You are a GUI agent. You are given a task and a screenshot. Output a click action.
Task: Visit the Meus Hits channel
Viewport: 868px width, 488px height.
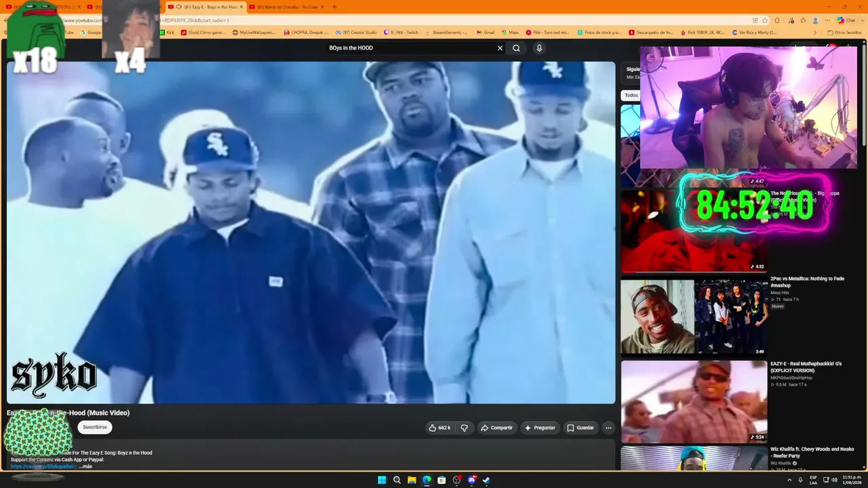pyautogui.click(x=779, y=293)
